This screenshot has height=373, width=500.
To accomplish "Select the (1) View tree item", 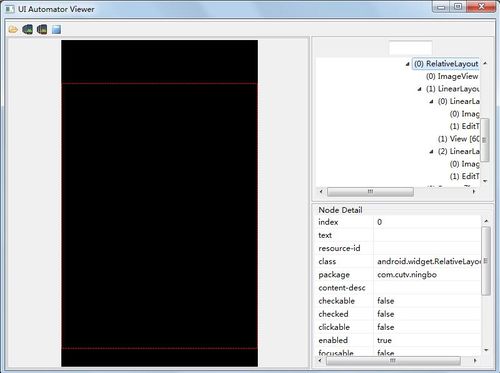I will click(x=459, y=139).
